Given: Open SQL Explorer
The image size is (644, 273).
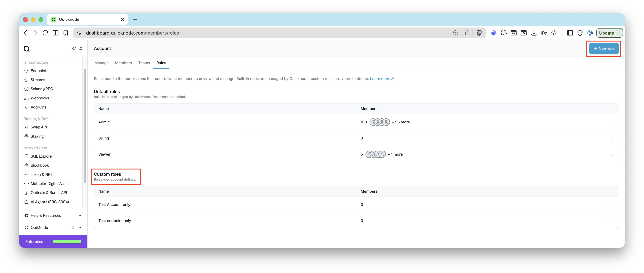Looking at the screenshot, I should click(x=39, y=156).
